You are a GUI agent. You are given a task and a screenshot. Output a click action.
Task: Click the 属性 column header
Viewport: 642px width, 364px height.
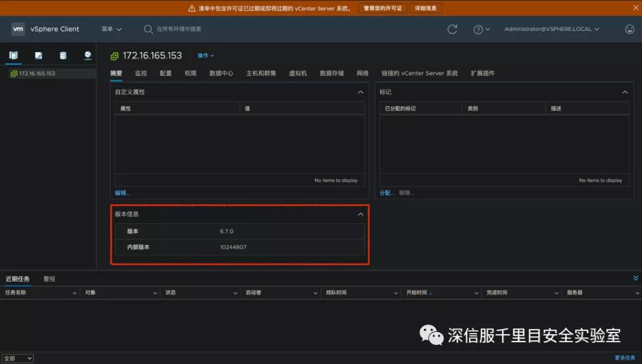[125, 109]
